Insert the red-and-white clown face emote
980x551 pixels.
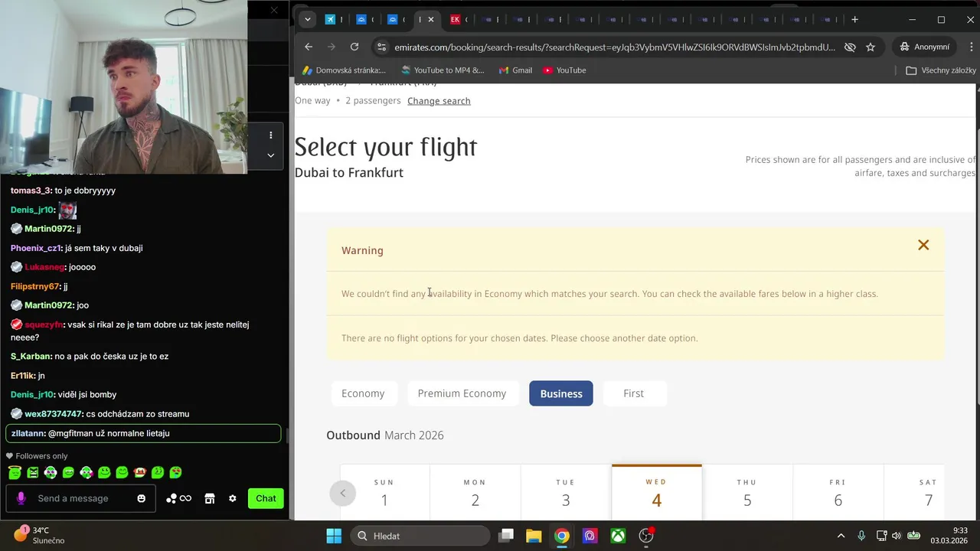(x=140, y=473)
